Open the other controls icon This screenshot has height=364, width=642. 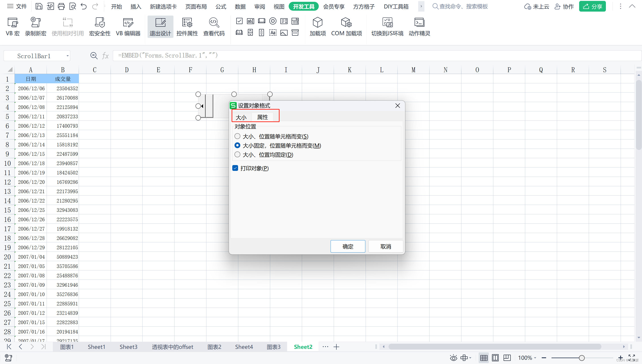(295, 33)
